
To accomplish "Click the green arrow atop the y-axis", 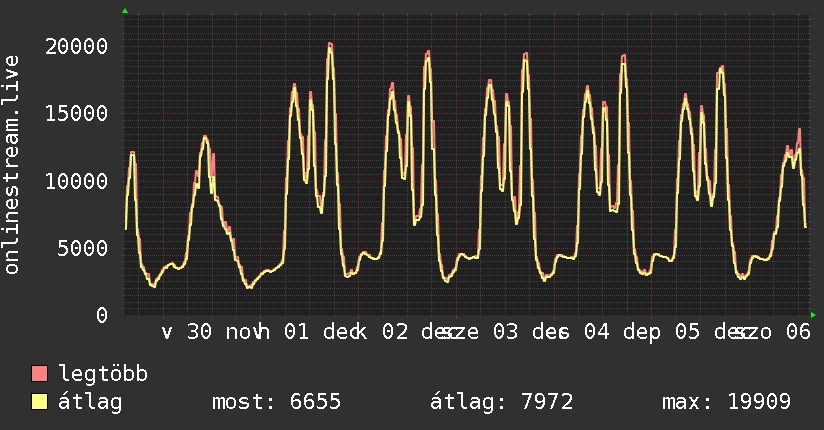I will 125,11.
